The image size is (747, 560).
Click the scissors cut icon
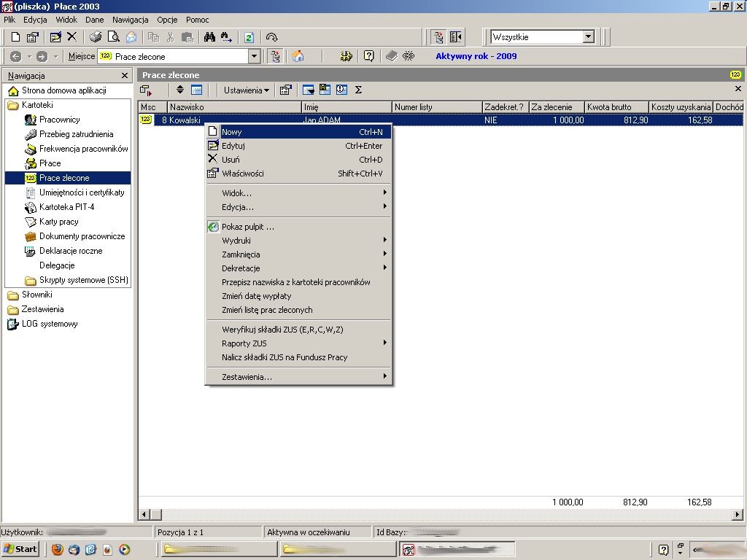tap(170, 37)
